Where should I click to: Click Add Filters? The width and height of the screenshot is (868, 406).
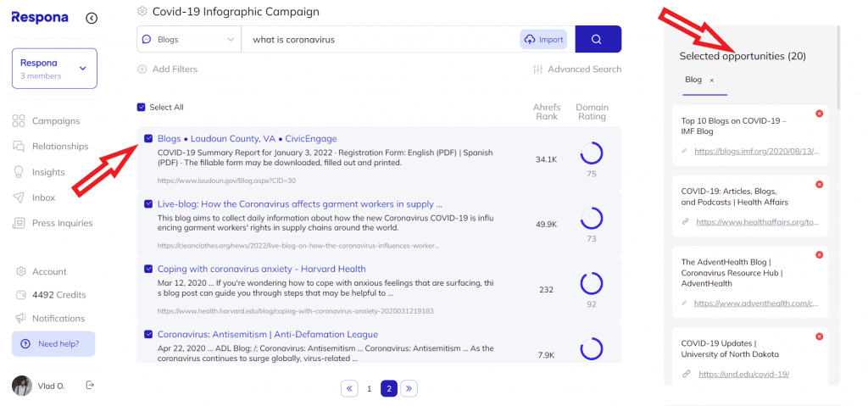coord(167,70)
